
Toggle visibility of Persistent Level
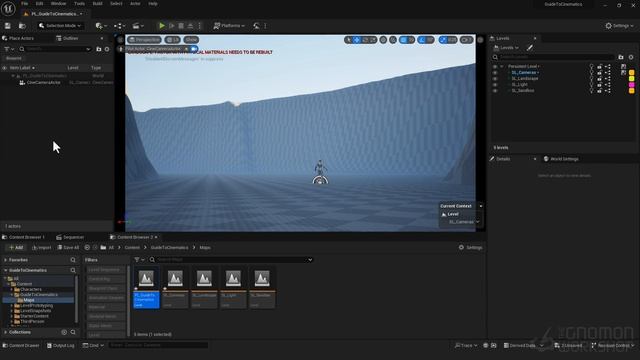point(495,67)
